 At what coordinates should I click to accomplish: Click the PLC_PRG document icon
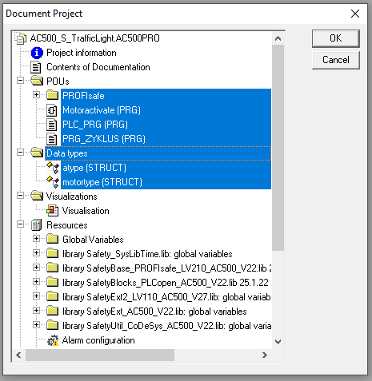point(52,125)
